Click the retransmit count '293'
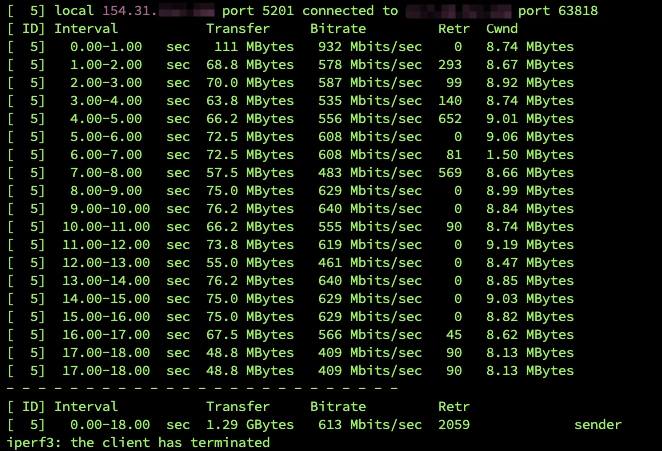 tap(450, 65)
